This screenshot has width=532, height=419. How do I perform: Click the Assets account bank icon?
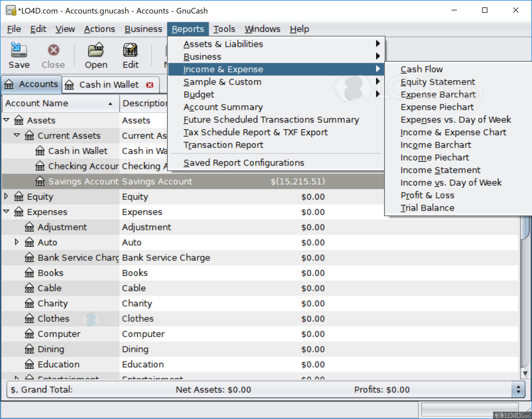point(19,120)
